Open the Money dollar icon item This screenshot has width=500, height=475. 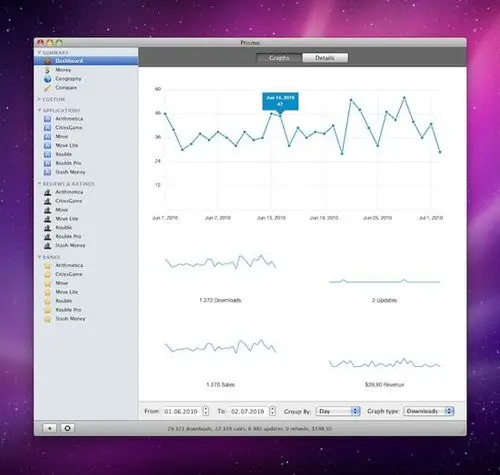pyautogui.click(x=47, y=70)
